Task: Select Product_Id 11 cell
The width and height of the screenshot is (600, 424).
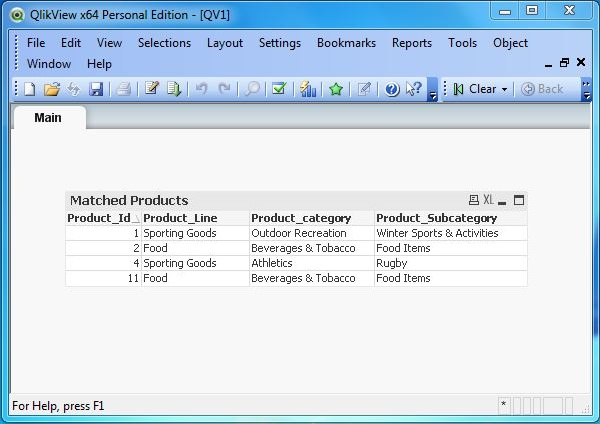Action: click(103, 278)
